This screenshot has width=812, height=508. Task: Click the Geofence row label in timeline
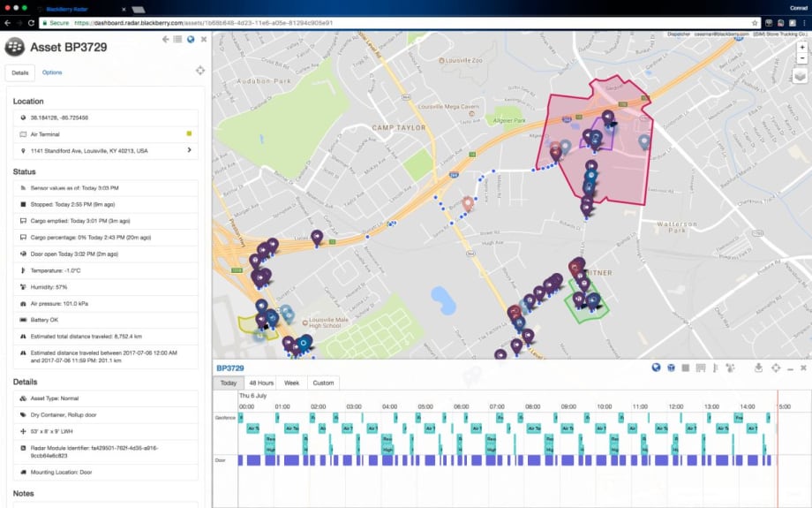[225, 417]
